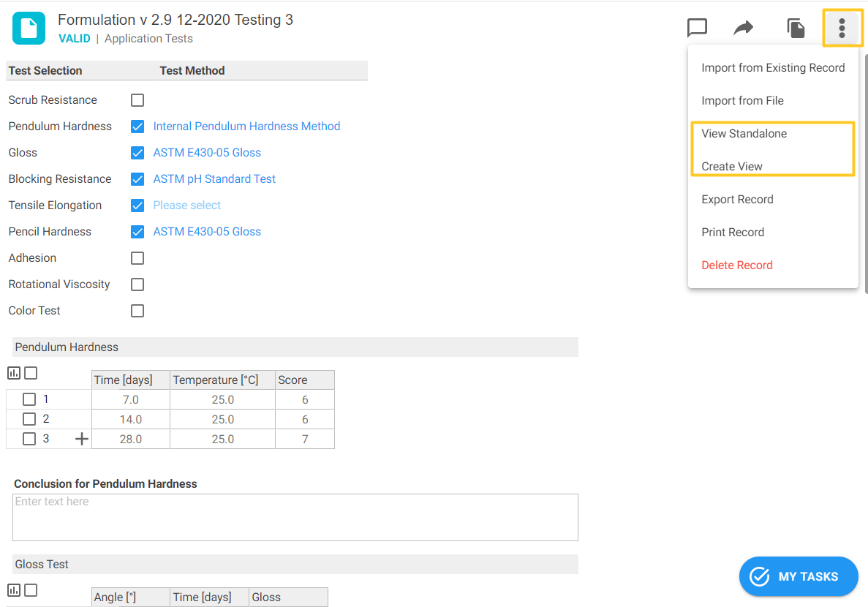The image size is (868, 607).
Task: Open the three-dot more options menu
Action: pyautogui.click(x=842, y=28)
